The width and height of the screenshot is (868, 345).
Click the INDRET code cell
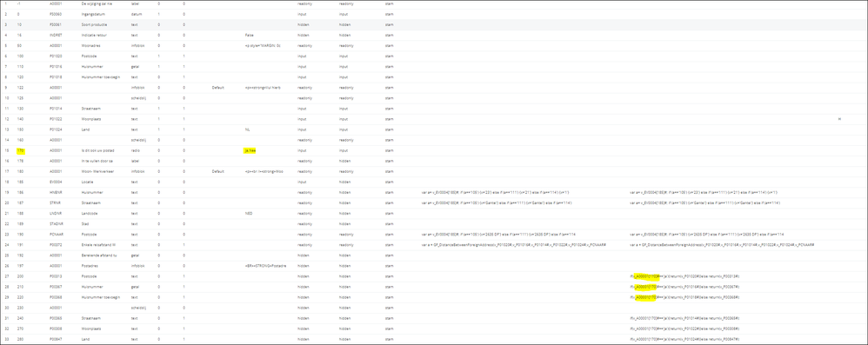click(x=55, y=35)
